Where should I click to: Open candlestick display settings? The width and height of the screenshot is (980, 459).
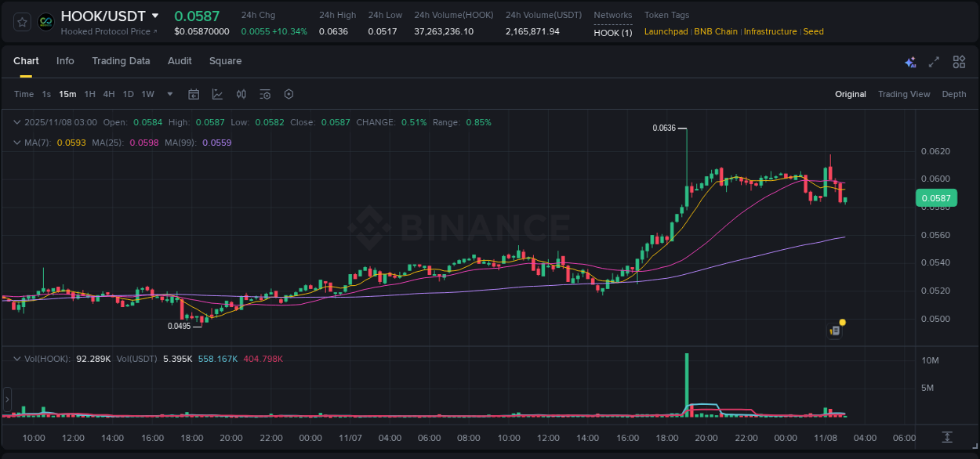(x=241, y=93)
